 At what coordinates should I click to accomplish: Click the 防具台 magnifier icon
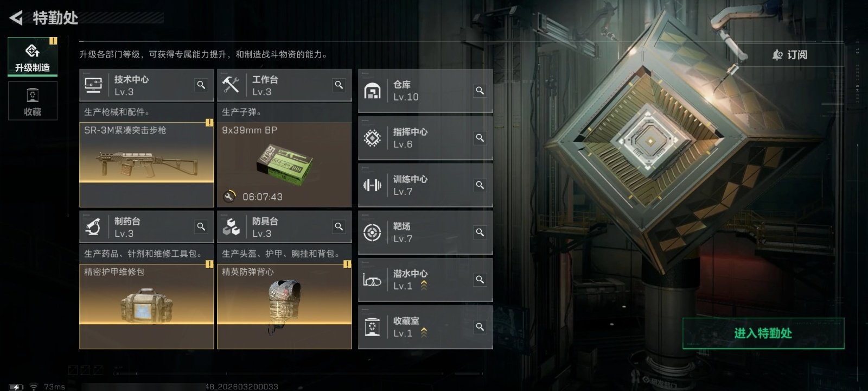(339, 227)
